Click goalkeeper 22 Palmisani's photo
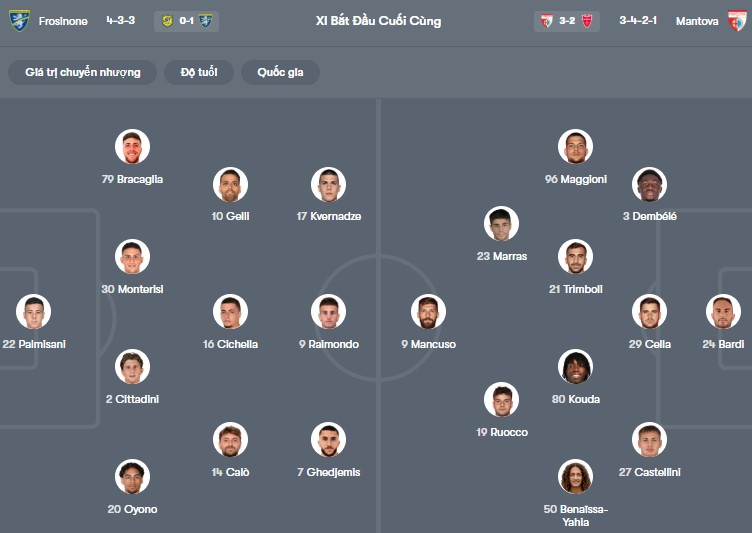The image size is (752, 533). coord(34,311)
